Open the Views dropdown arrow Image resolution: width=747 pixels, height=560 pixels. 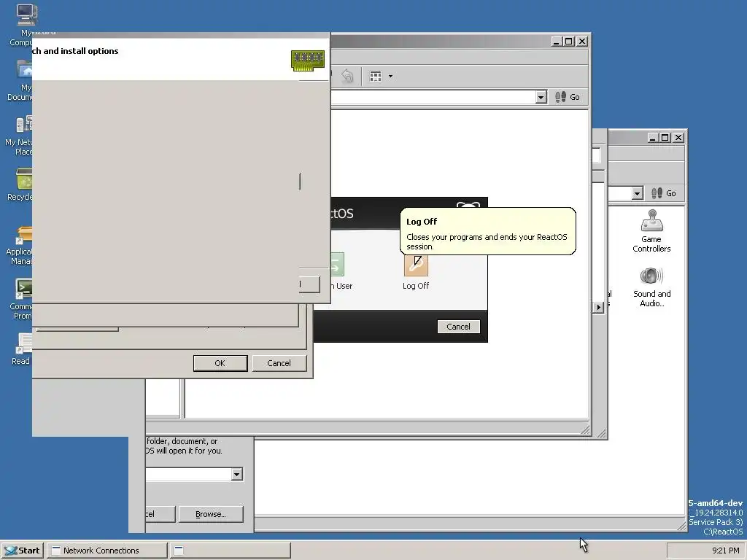pos(391,76)
